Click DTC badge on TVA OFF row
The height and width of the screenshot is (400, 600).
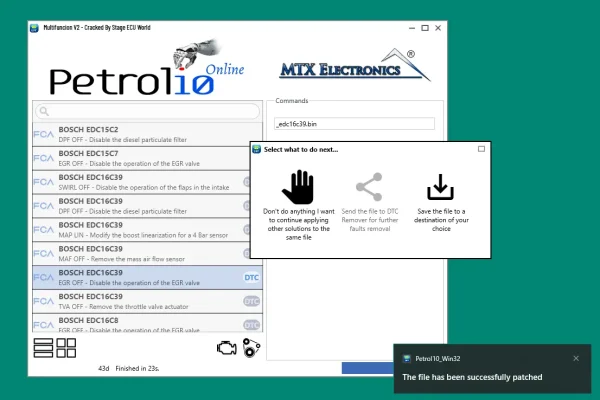(x=251, y=301)
